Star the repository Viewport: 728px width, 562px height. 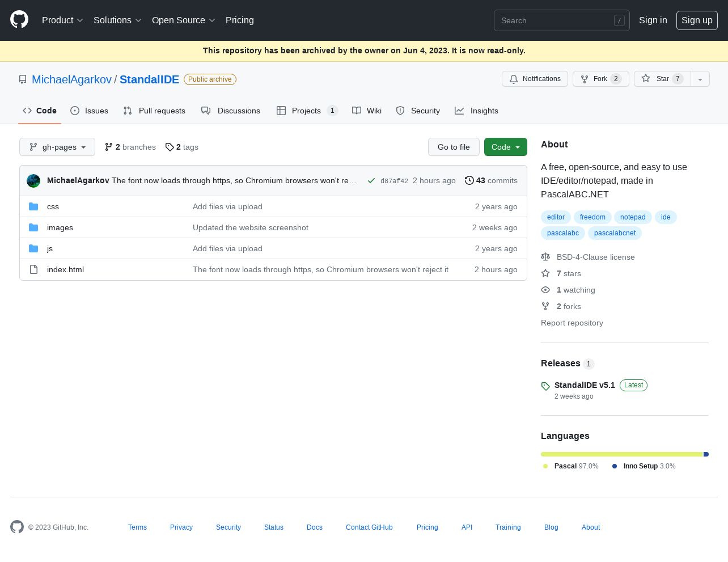click(662, 79)
